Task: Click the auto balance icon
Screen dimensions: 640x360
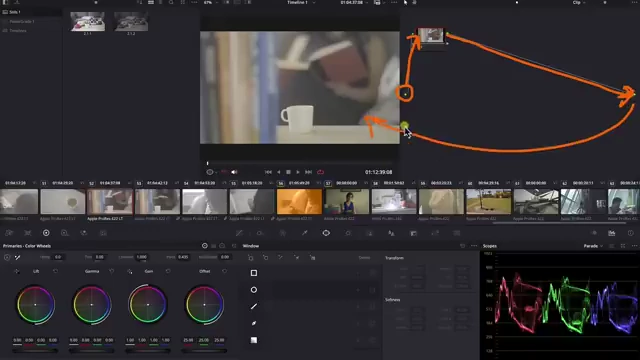Action: pos(7,257)
